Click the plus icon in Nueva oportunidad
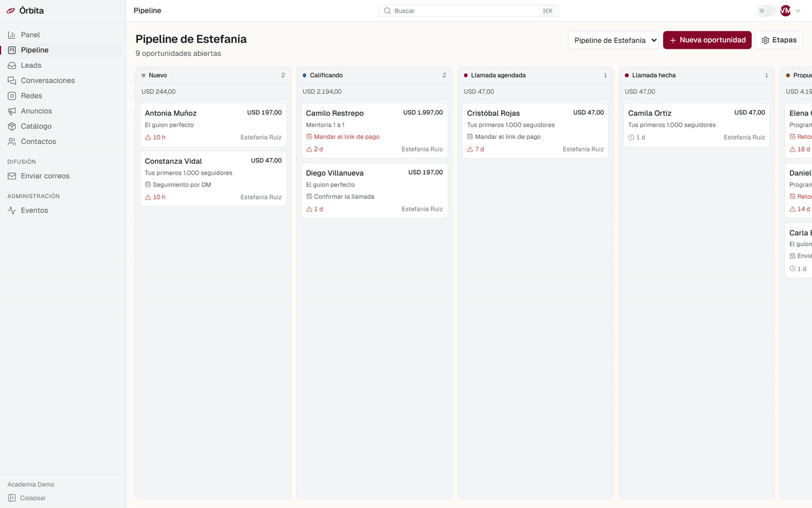The height and width of the screenshot is (508, 812). (x=673, y=40)
